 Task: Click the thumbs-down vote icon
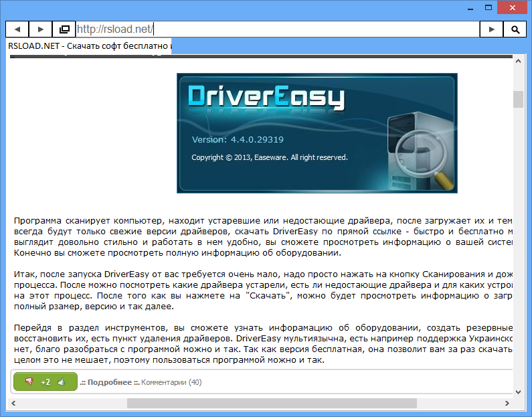(x=29, y=382)
